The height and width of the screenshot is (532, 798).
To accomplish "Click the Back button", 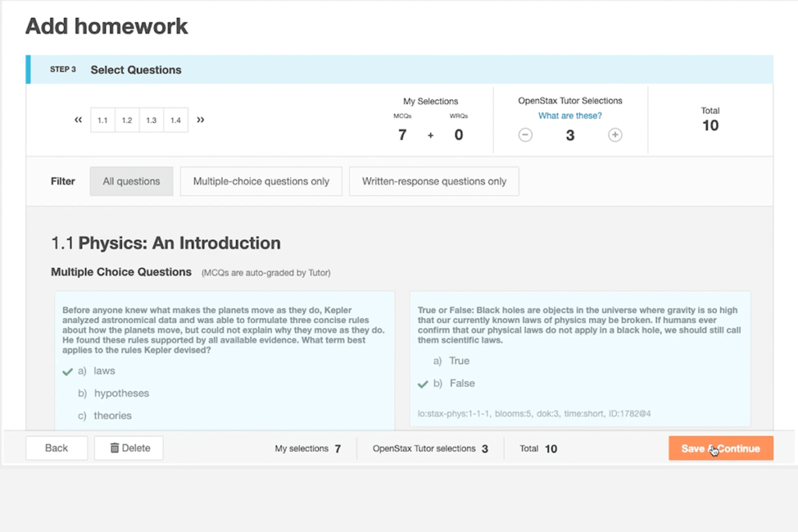I will pyautogui.click(x=56, y=448).
